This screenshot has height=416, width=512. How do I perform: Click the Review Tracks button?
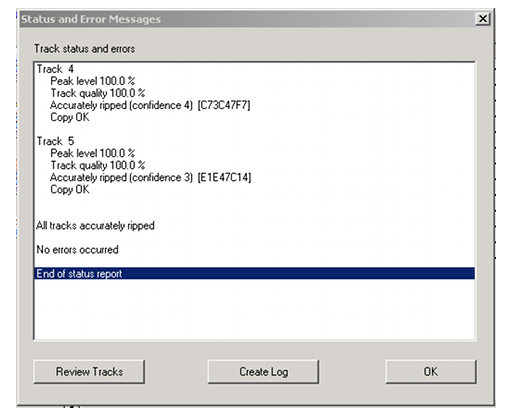(89, 372)
